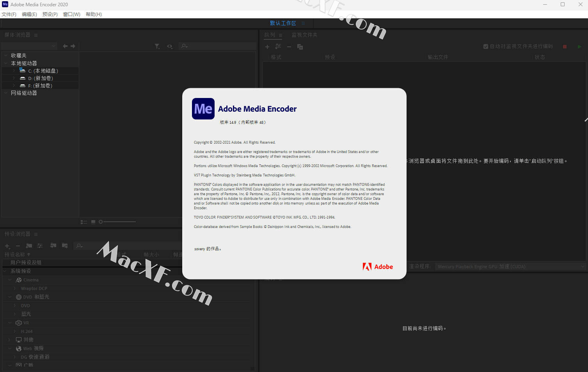The width and height of the screenshot is (588, 372).
Task: Open the 窗口(W) menu
Action: [x=72, y=14]
